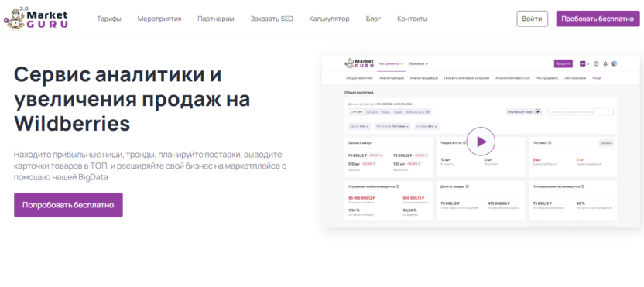
Task: Go to the Блог page
Action: point(373,19)
